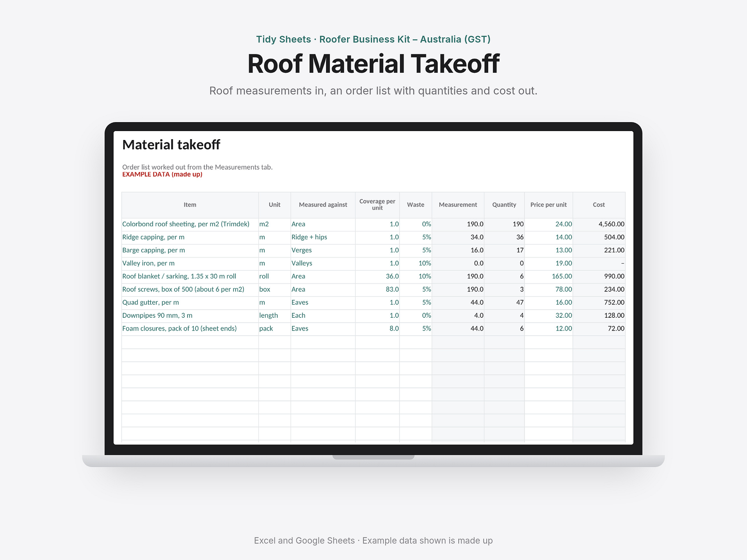Select the 'Ridge capping, per m' item cell
This screenshot has width=747, height=560.
[x=190, y=237]
